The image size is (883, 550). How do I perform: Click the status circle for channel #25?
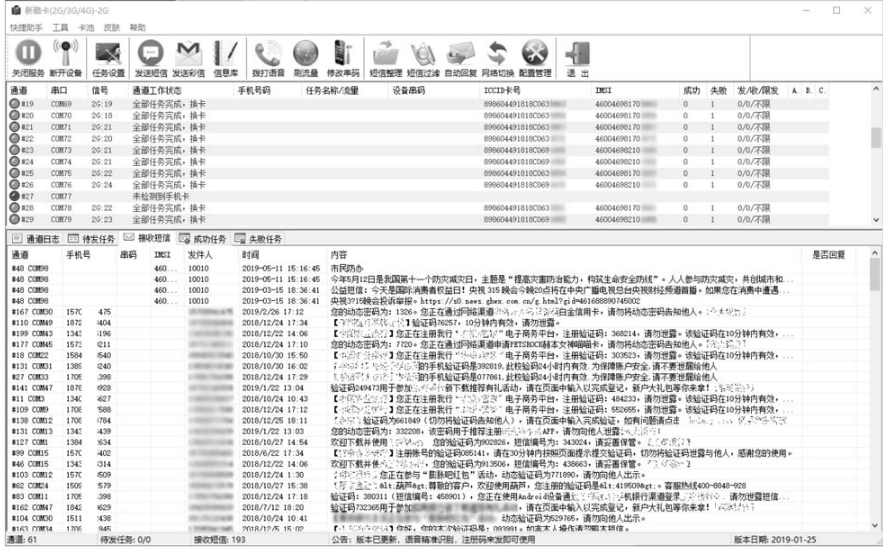[15, 173]
